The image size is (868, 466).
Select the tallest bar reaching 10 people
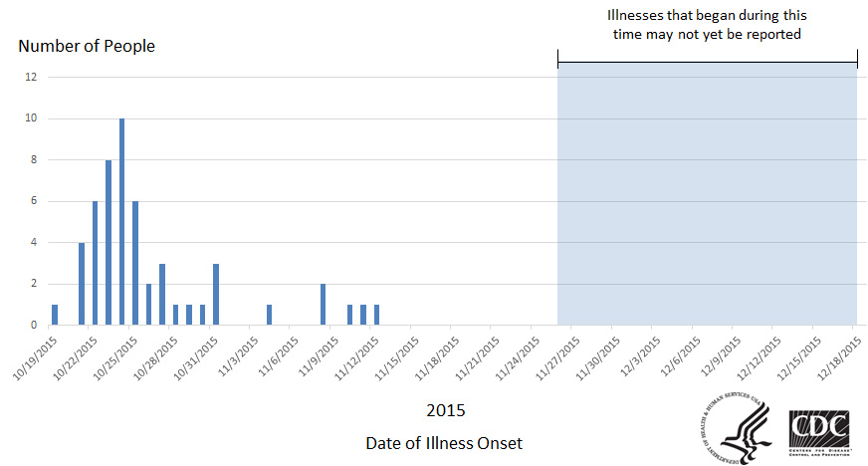[x=121, y=222]
